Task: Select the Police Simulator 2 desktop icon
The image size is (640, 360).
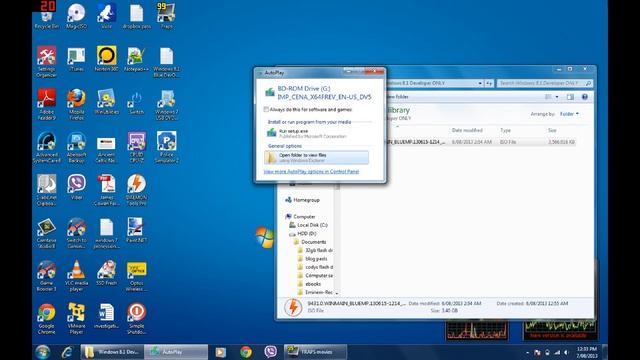Action: click(x=167, y=147)
